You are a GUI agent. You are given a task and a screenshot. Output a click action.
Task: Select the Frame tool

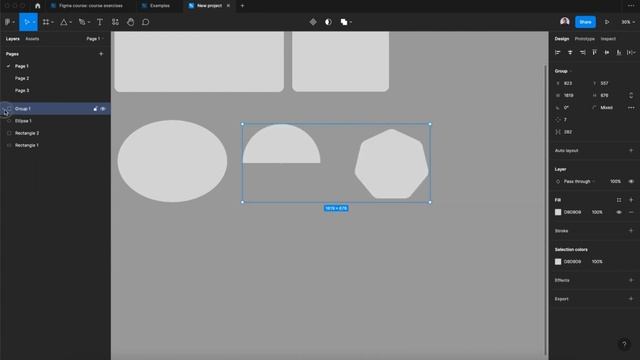click(46, 22)
